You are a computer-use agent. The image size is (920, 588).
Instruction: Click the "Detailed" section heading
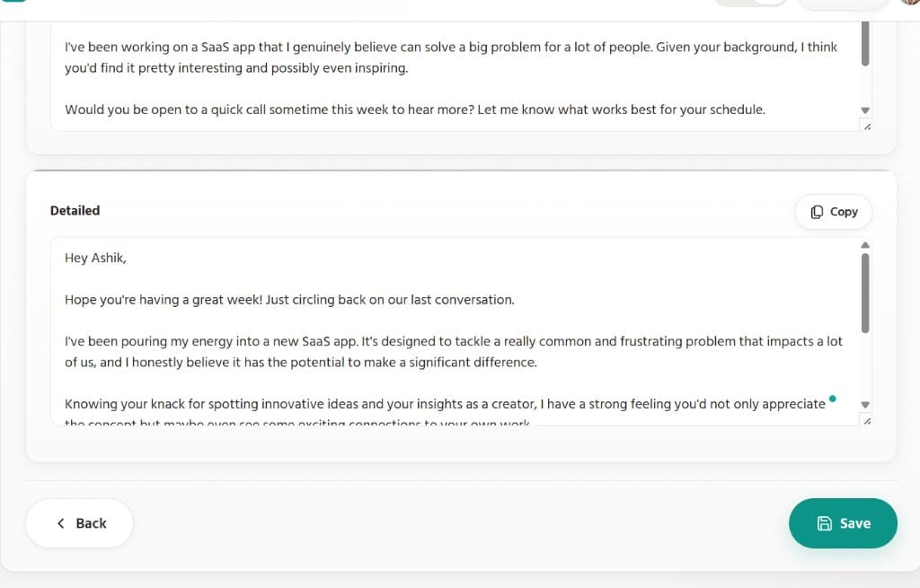[x=75, y=211]
